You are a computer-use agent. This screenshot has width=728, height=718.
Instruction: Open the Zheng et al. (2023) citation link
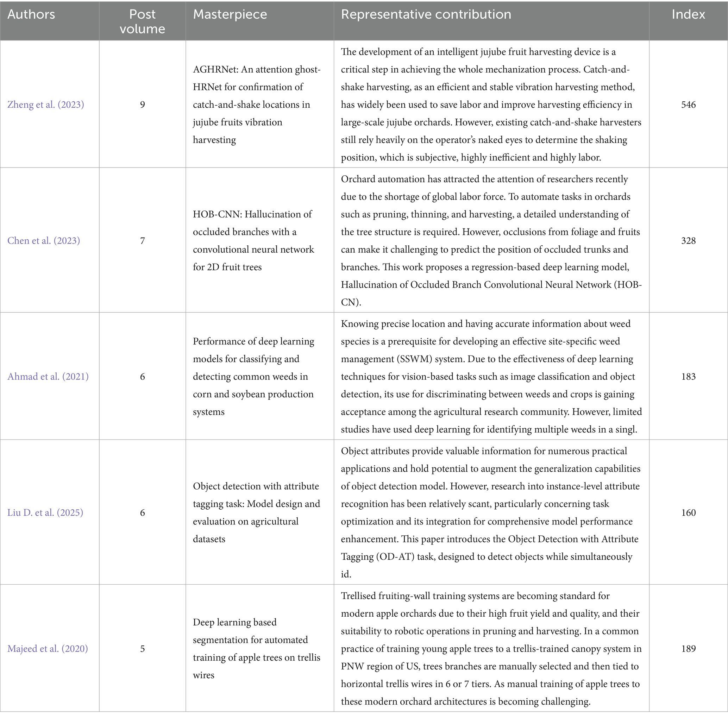click(46, 104)
